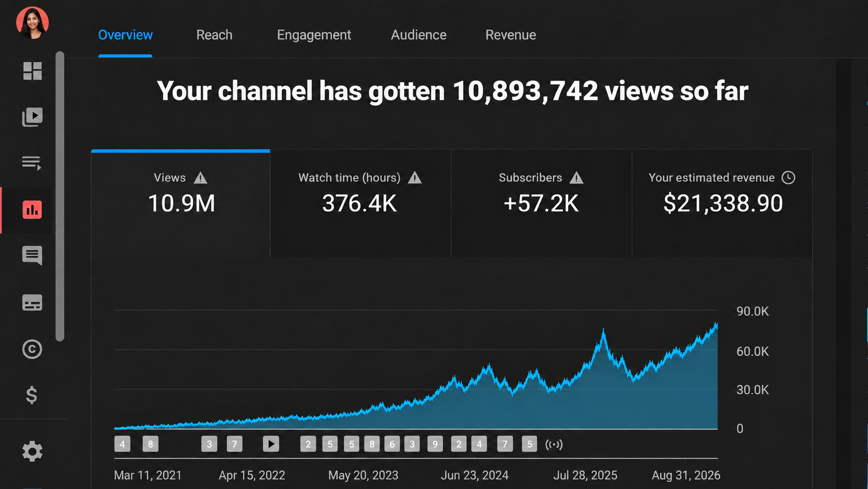The width and height of the screenshot is (868, 489).
Task: Click the video play marker under chart
Action: click(x=271, y=444)
